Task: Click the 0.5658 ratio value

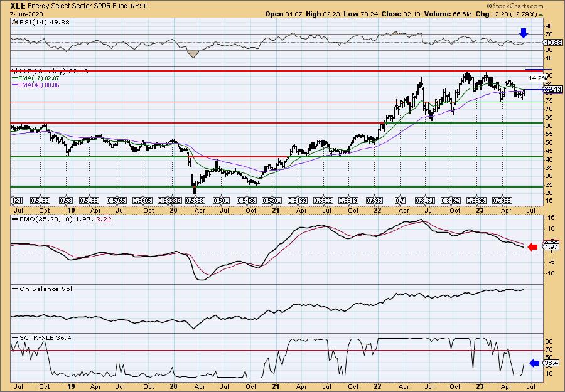Action: (x=196, y=200)
